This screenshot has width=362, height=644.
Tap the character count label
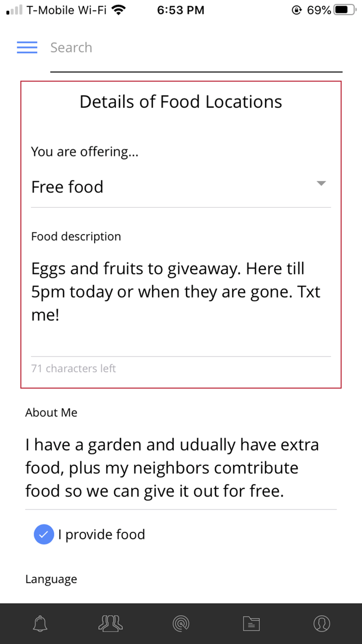click(x=73, y=369)
